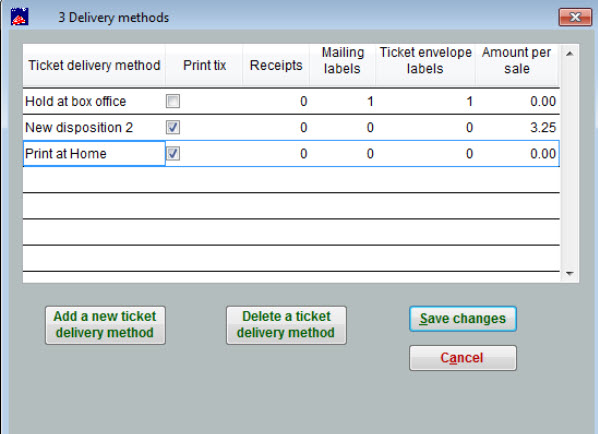Select the Hold at box office name cell
The image size is (598, 434).
coord(94,101)
